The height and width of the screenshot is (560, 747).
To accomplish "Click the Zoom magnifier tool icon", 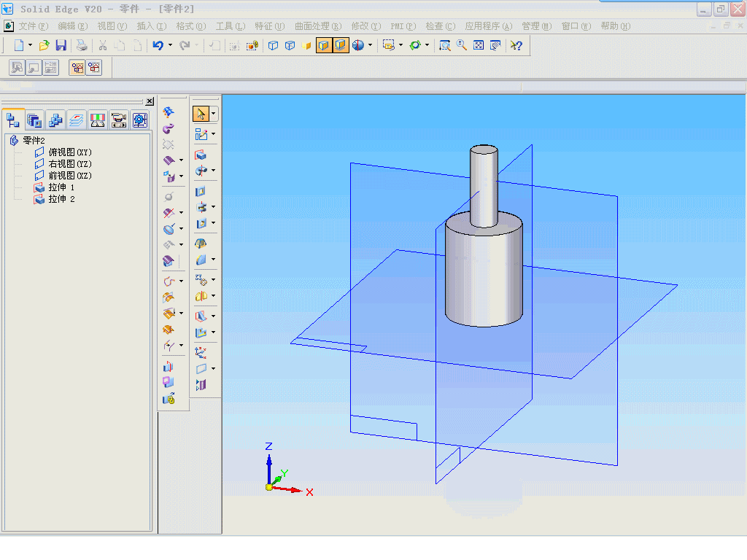I will pos(461,45).
